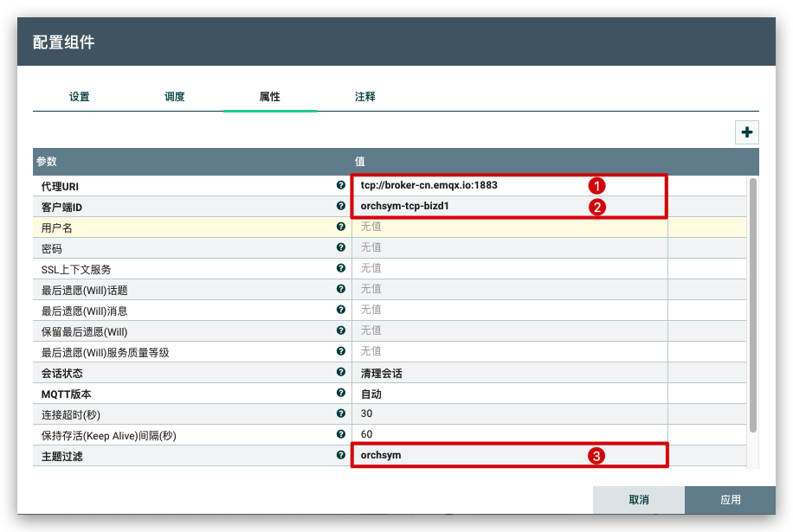
Task: Open help tooltip for 密码
Action: (341, 247)
